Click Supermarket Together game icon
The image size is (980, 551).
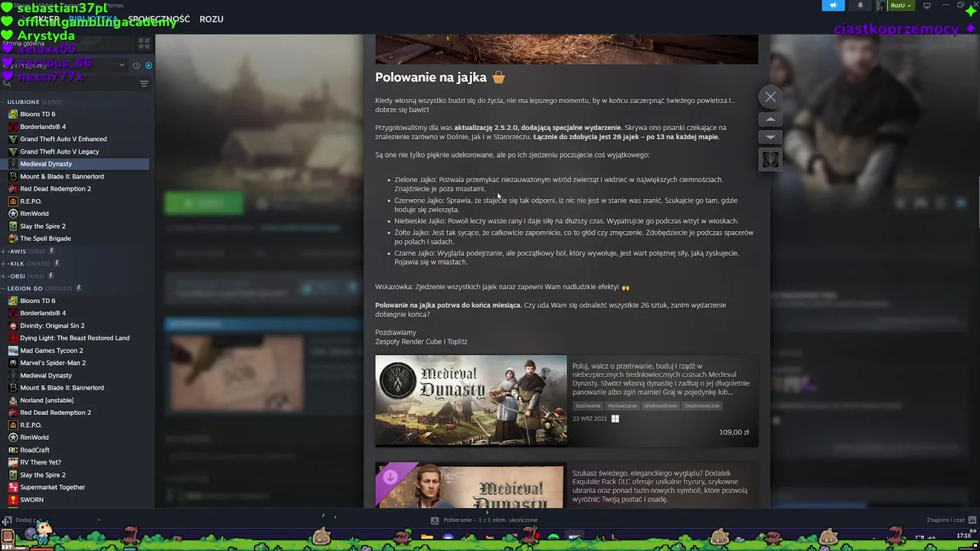point(13,487)
